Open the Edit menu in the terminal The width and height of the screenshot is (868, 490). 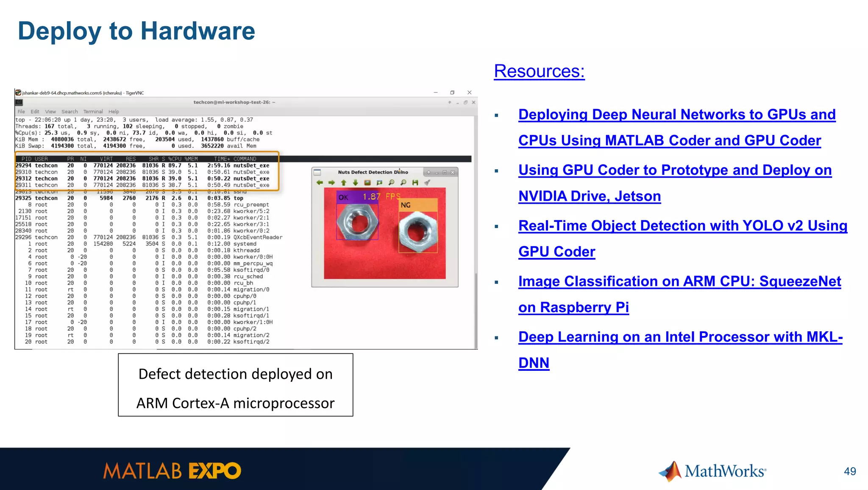(x=35, y=112)
